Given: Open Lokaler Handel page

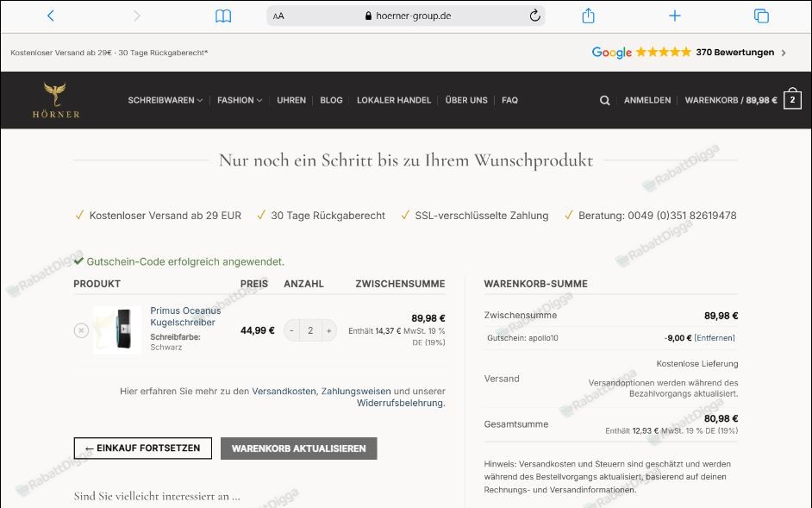Looking at the screenshot, I should point(394,100).
